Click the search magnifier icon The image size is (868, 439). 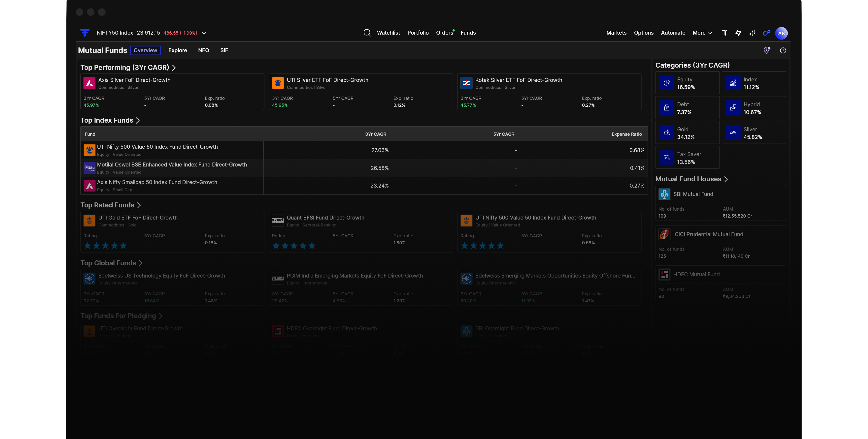[367, 33]
